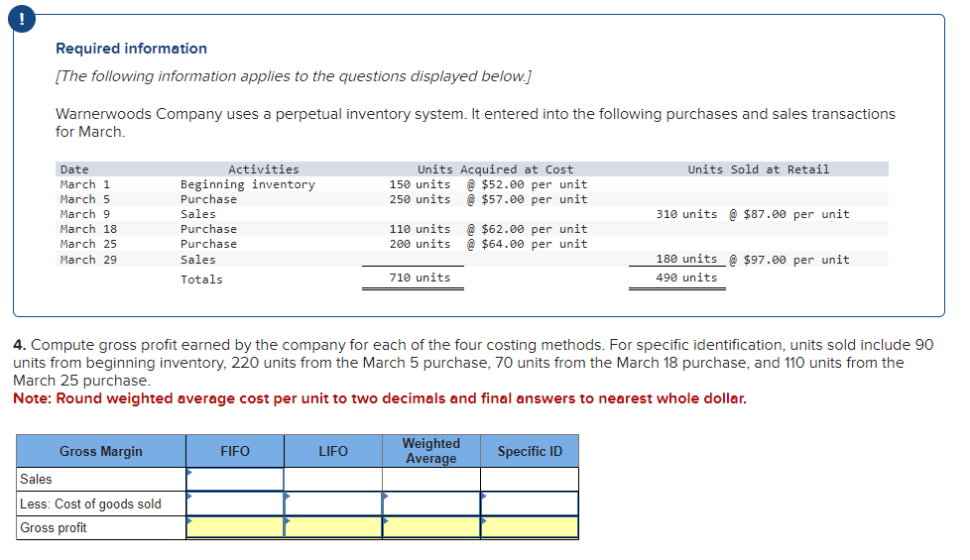The image size is (970, 560).
Task: Click '$64.00 per unit' cost
Action: click(x=535, y=244)
